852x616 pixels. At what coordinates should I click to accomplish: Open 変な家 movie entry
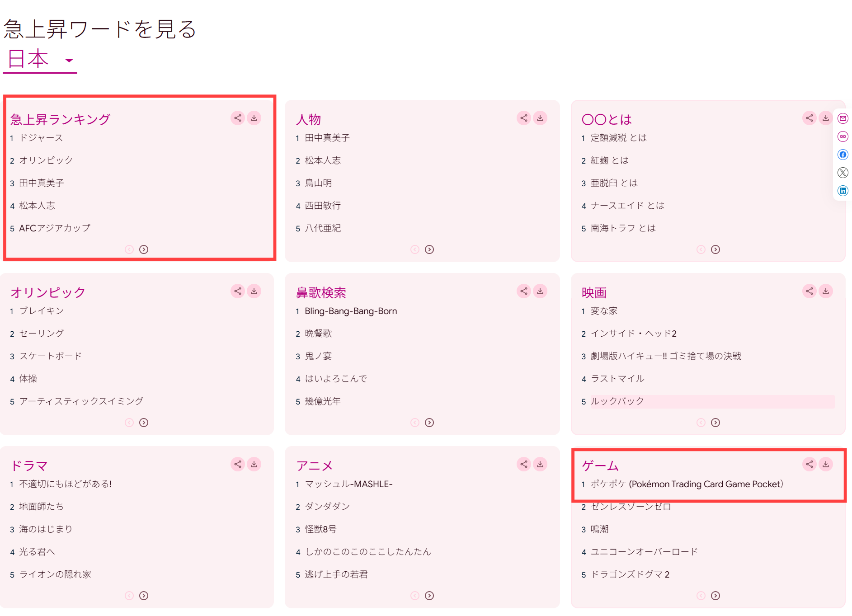point(604,311)
